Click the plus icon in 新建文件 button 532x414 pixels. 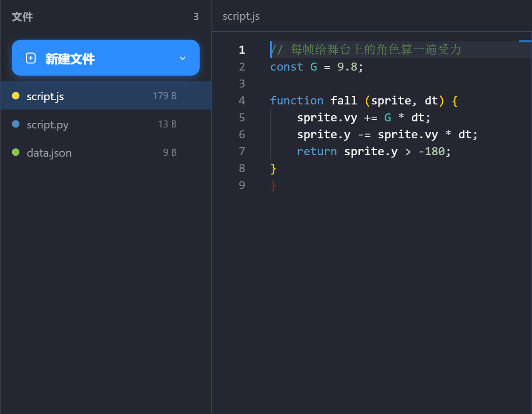(31, 58)
